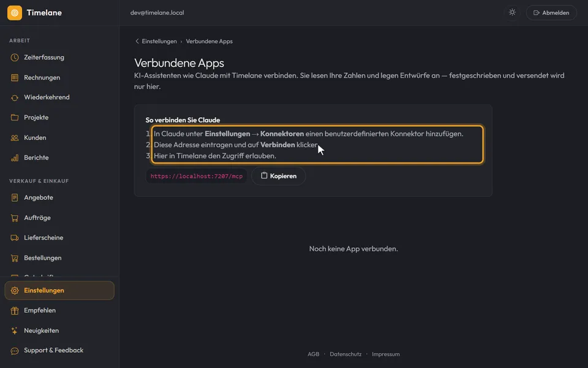Click the Timelane logo icon
The height and width of the screenshot is (368, 588).
click(x=15, y=13)
